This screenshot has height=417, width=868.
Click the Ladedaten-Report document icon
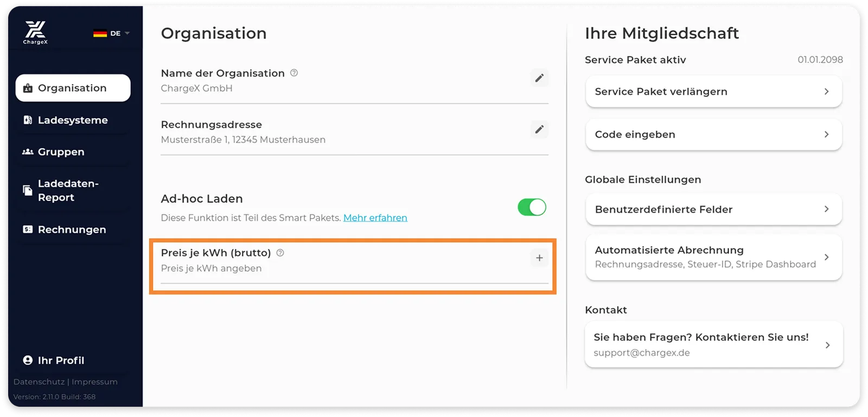[28, 190]
